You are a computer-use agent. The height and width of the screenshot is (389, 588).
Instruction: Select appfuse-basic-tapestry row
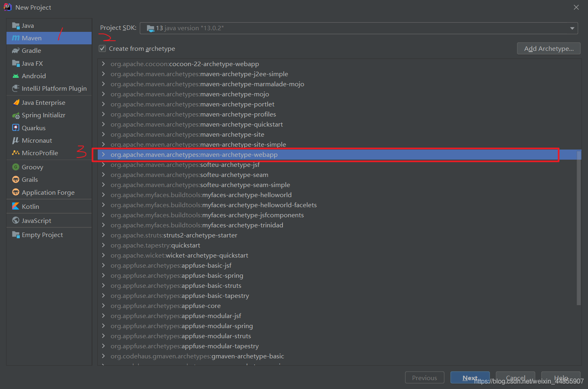click(x=339, y=295)
